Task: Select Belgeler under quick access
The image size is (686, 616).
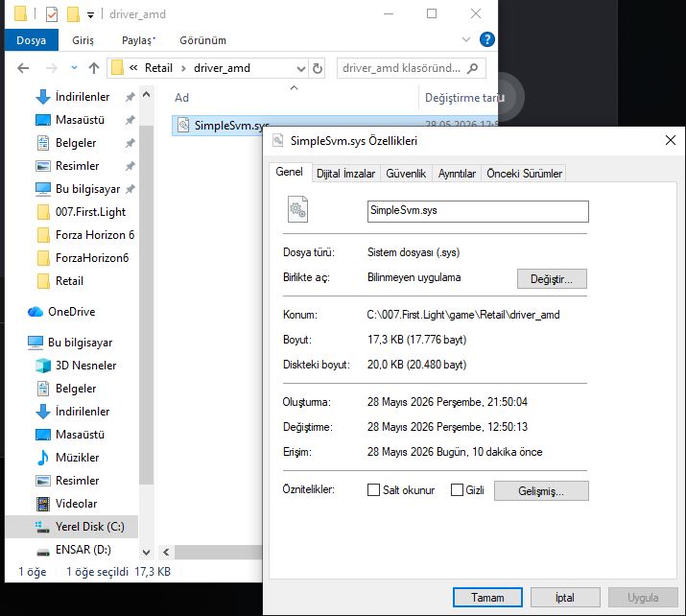Action: 75,143
